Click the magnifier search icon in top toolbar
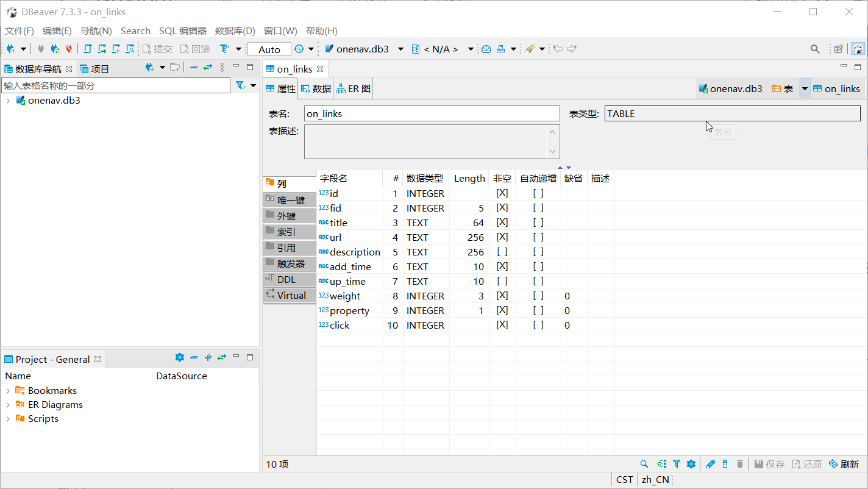 coord(815,49)
